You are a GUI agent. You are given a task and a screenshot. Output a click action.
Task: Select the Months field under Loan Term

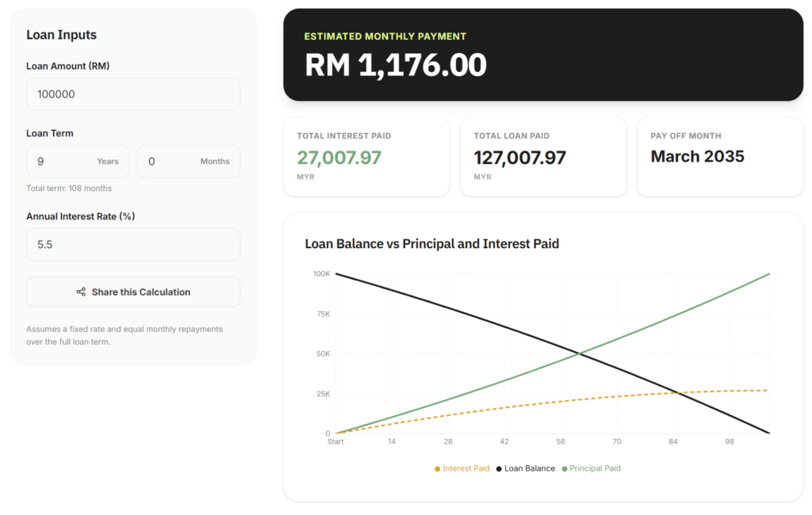(x=188, y=161)
